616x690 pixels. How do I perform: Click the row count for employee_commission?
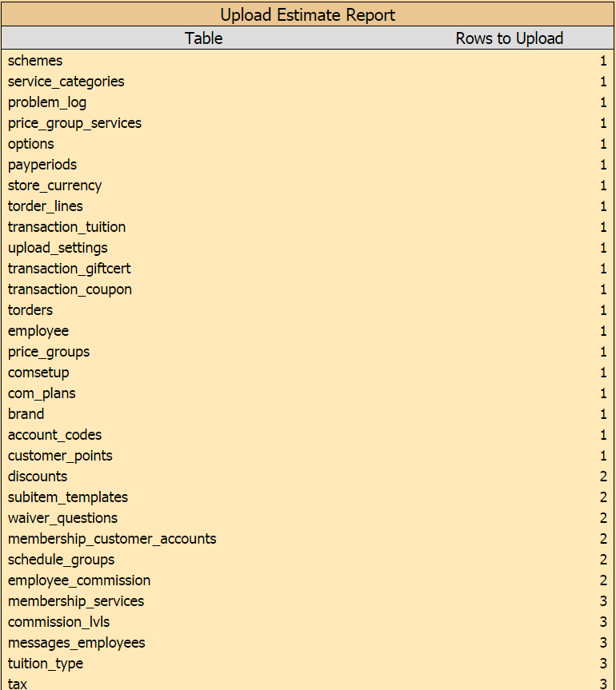(603, 580)
